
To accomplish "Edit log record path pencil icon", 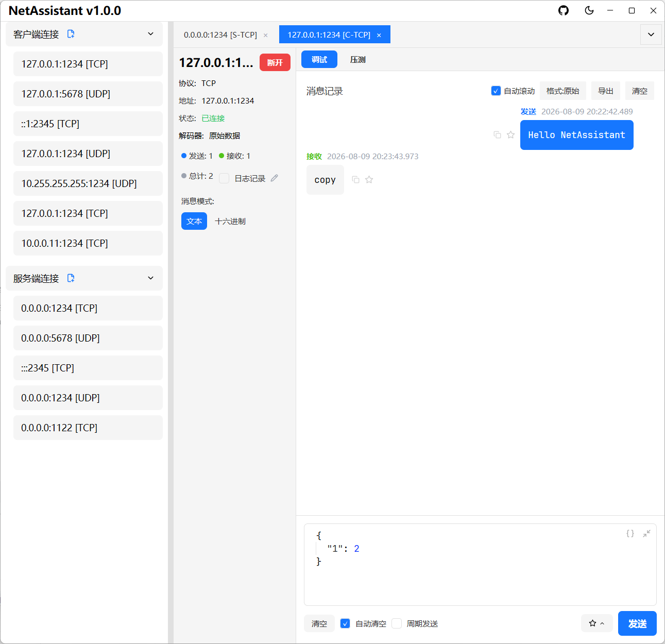I will point(275,178).
